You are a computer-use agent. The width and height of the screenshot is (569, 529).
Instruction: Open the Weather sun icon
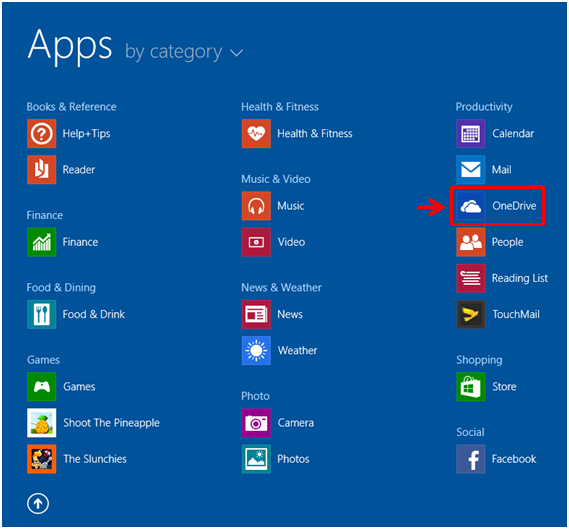point(256,350)
